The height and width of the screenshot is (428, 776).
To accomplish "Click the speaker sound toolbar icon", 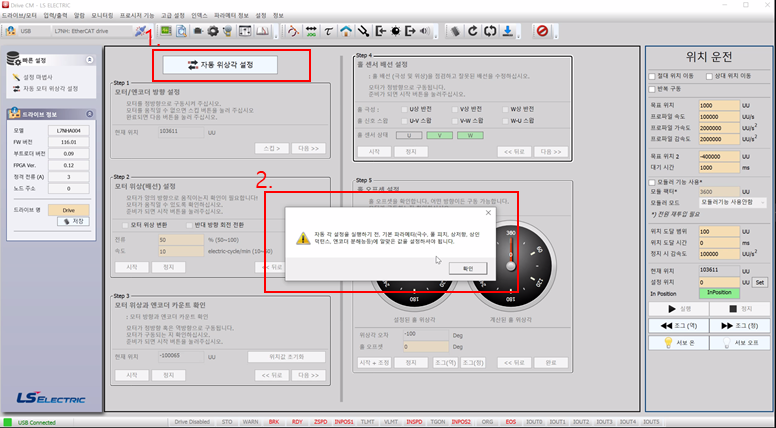I will (424, 31).
